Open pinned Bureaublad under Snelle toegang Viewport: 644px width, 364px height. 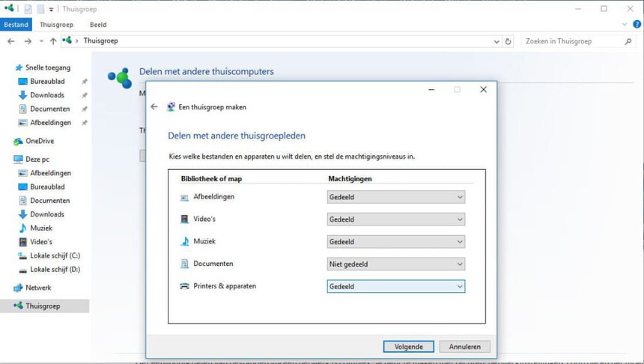[x=47, y=82]
